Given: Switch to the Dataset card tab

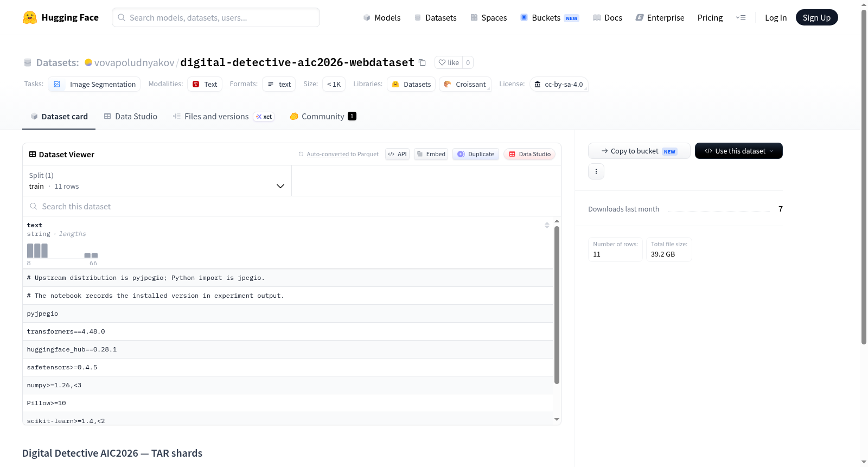Looking at the screenshot, I should point(59,116).
